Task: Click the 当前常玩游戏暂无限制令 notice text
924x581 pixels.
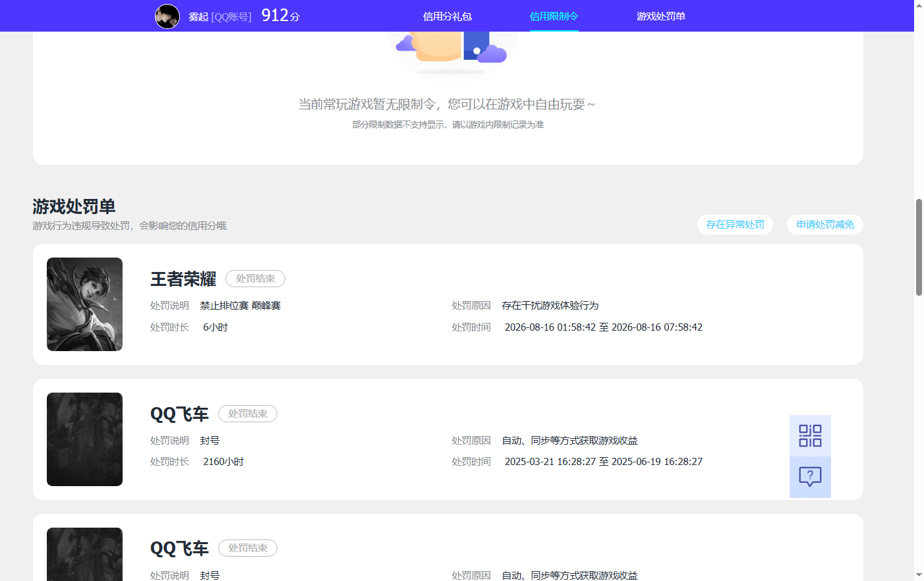Action: point(447,104)
